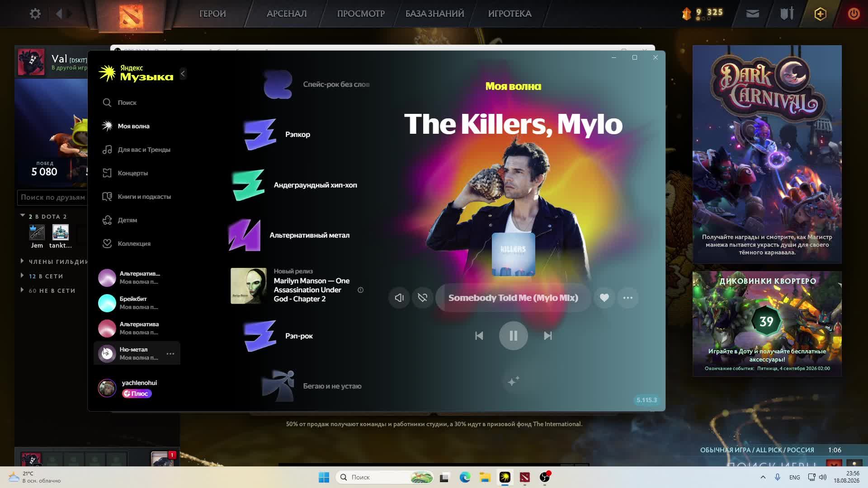The width and height of the screenshot is (868, 488).
Task: Open Детям section
Action: [x=120, y=220]
